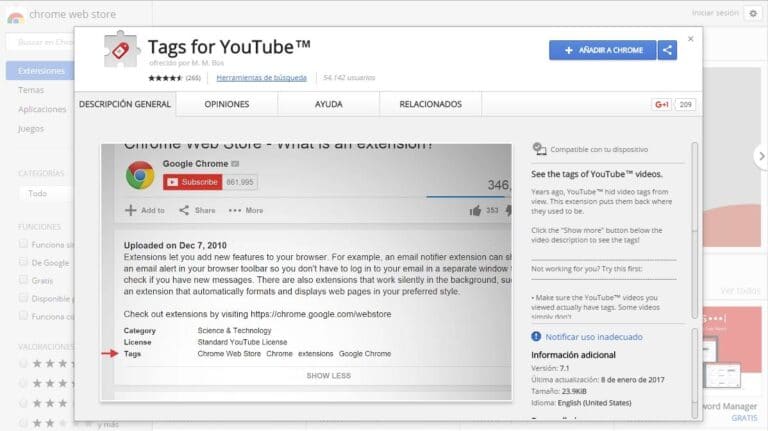Click the store search input field
768x431 pixels.
point(40,42)
